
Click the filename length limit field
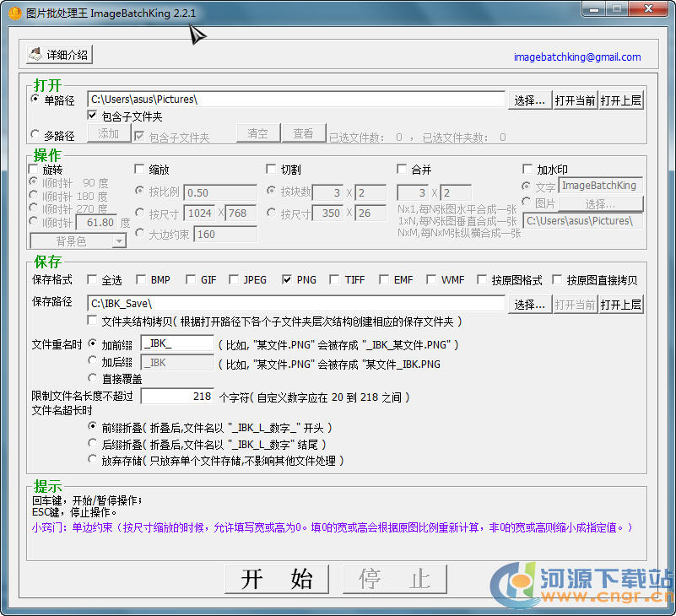tap(177, 396)
